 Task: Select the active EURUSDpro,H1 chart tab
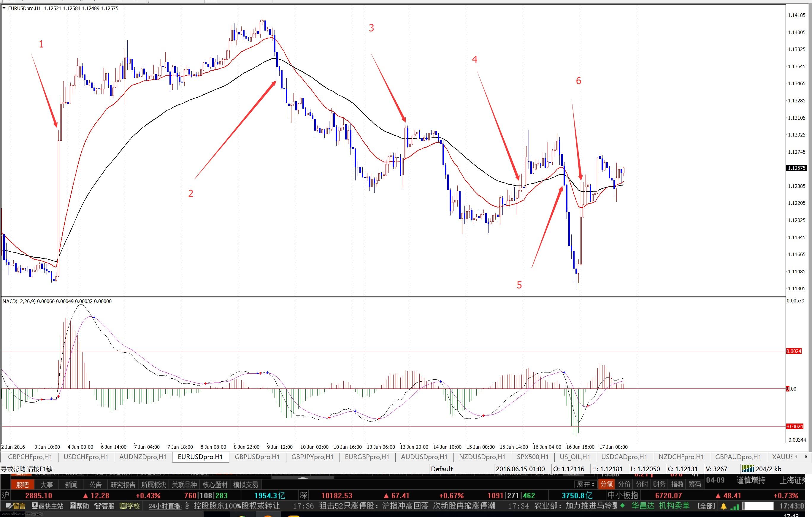(x=200, y=457)
